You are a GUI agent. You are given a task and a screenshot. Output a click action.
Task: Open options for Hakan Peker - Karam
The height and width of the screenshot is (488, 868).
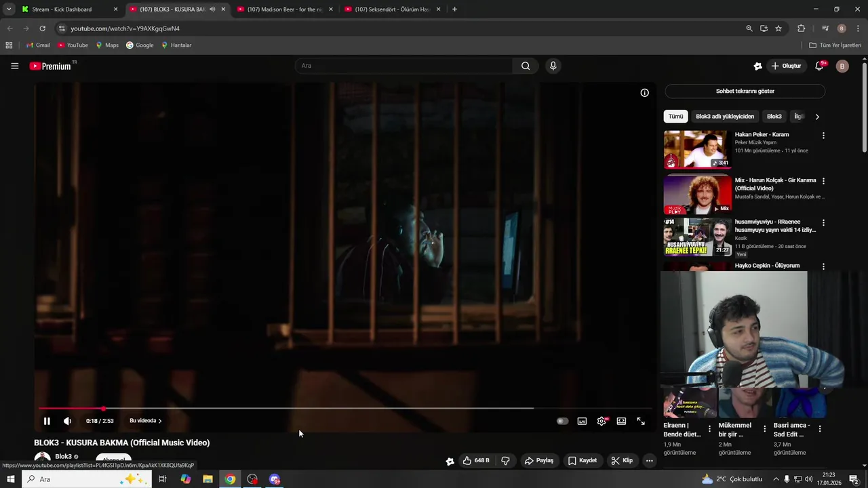(x=823, y=136)
